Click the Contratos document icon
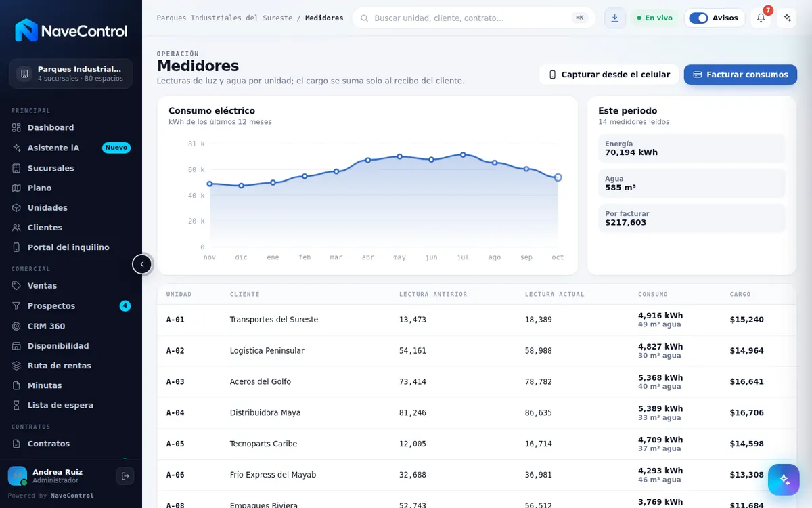The image size is (812, 508). 17,444
